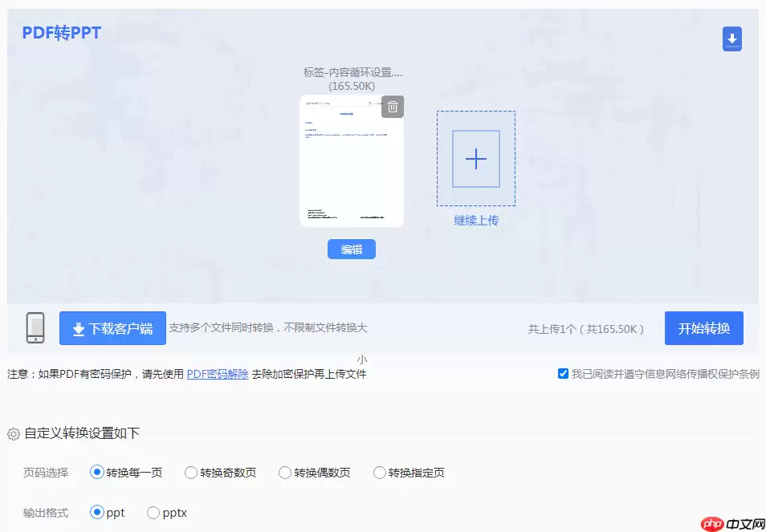Delete the uploaded PDF using the trash icon
This screenshot has height=532, width=766.
392,106
